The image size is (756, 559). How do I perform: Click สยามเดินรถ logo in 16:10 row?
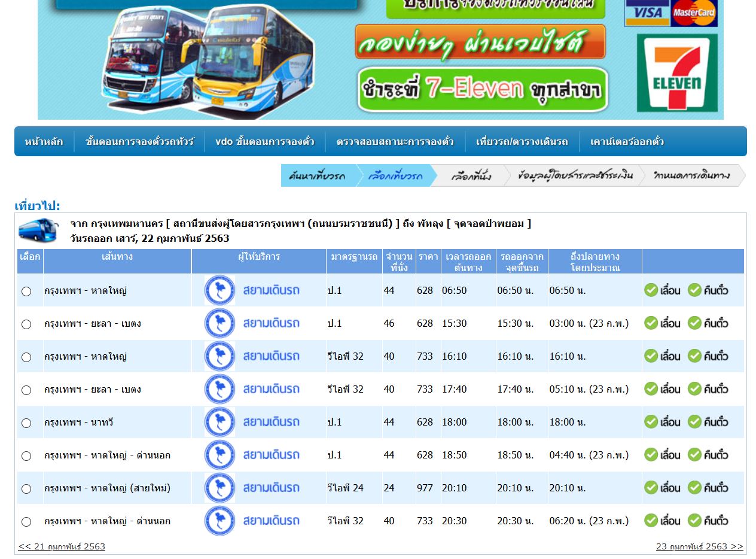[252, 356]
